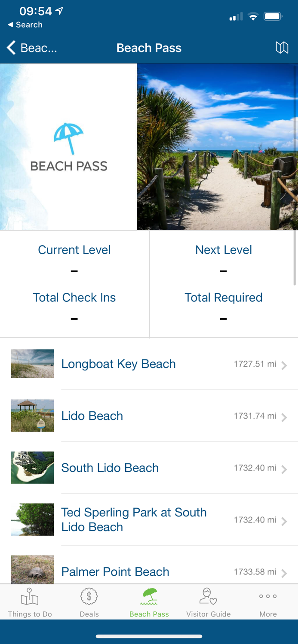
Task: Open South Lido Beach using its chevron
Action: (x=284, y=469)
